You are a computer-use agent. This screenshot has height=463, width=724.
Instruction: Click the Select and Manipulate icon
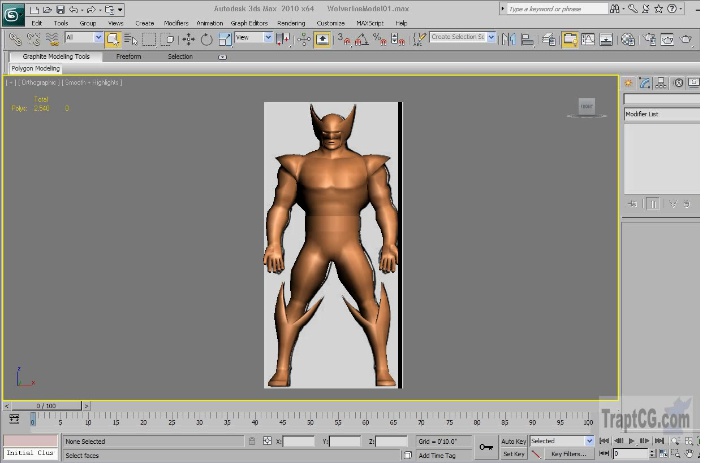[x=304, y=39]
